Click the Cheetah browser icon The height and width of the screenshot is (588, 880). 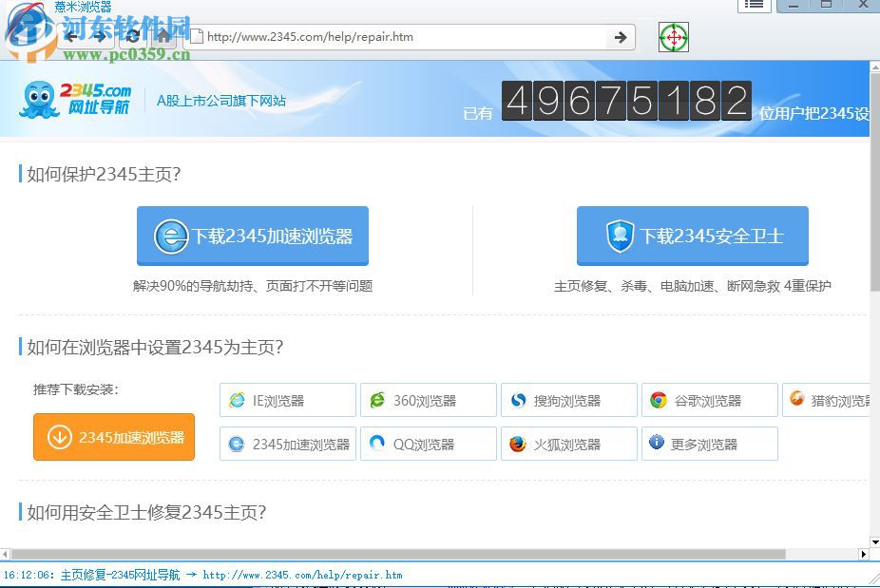coord(797,398)
